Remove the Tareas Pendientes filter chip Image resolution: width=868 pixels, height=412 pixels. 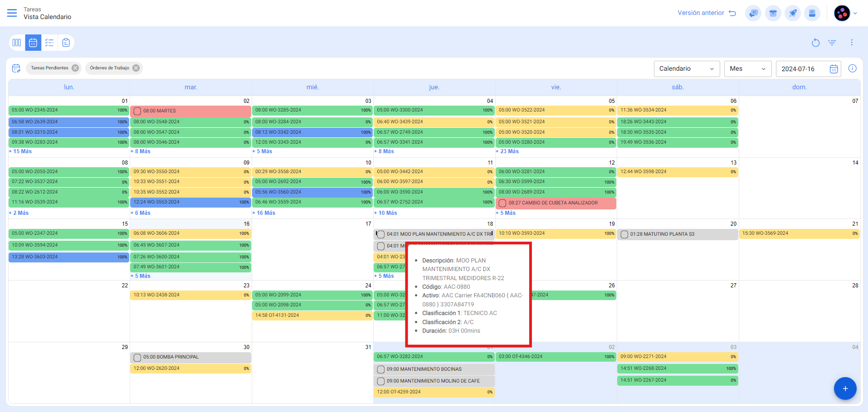75,68
